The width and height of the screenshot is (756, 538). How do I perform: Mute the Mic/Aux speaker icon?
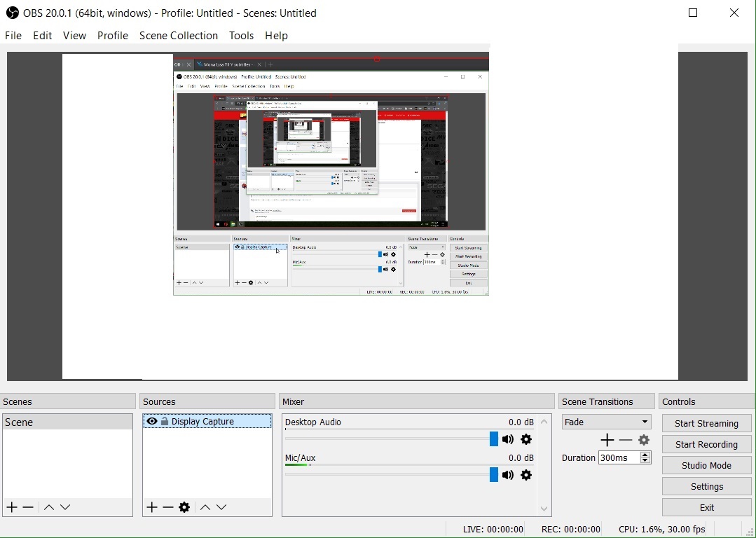(508, 475)
